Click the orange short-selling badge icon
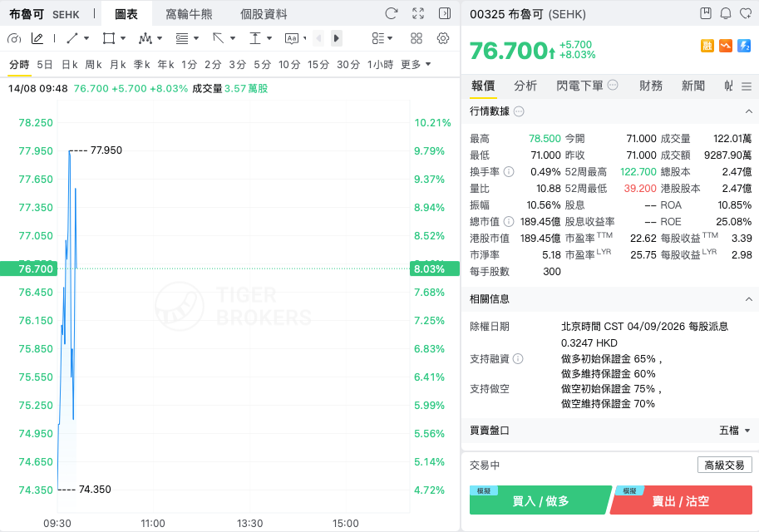This screenshot has width=759, height=532. pyautogui.click(x=726, y=46)
